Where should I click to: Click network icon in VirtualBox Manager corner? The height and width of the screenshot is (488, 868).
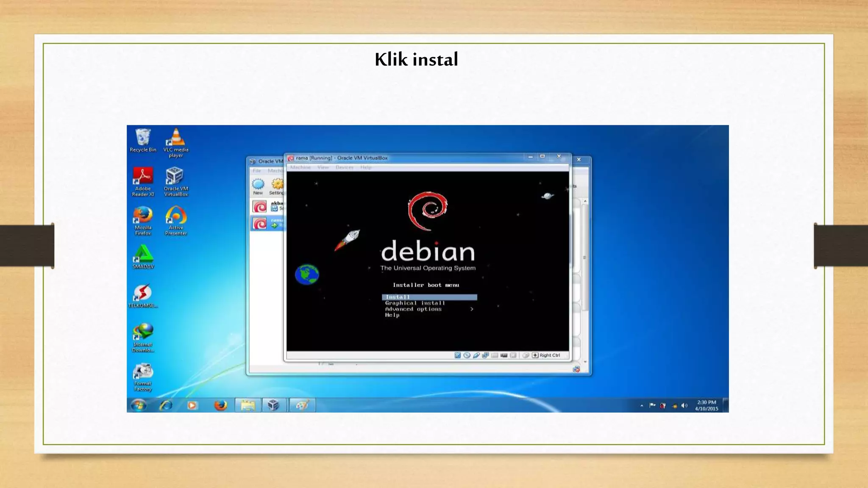pos(576,369)
